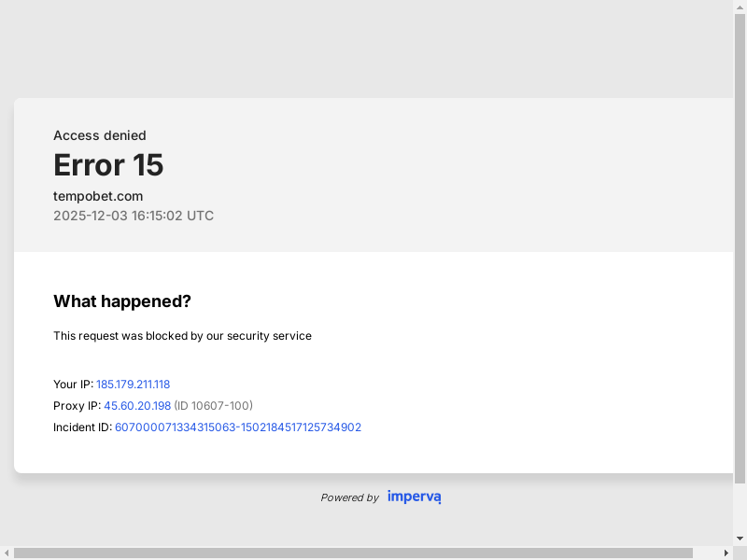This screenshot has height=560, width=747.
Task: Click the tempobet.com domain text
Action: click(98, 196)
